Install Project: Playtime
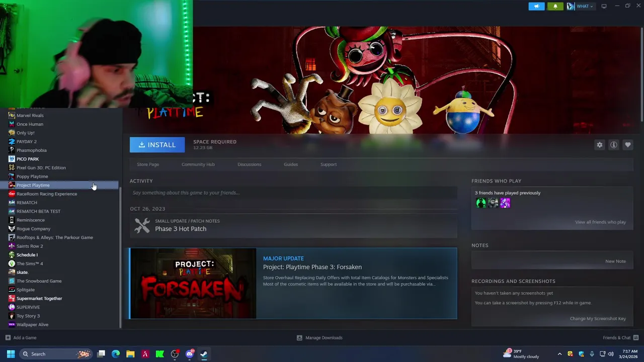The width and height of the screenshot is (644, 362). click(x=157, y=145)
